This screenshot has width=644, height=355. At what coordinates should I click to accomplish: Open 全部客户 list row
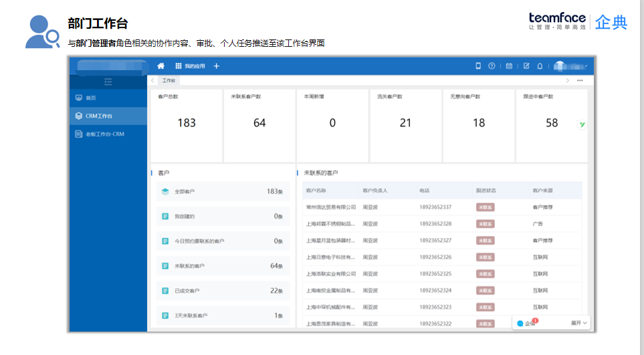(223, 192)
